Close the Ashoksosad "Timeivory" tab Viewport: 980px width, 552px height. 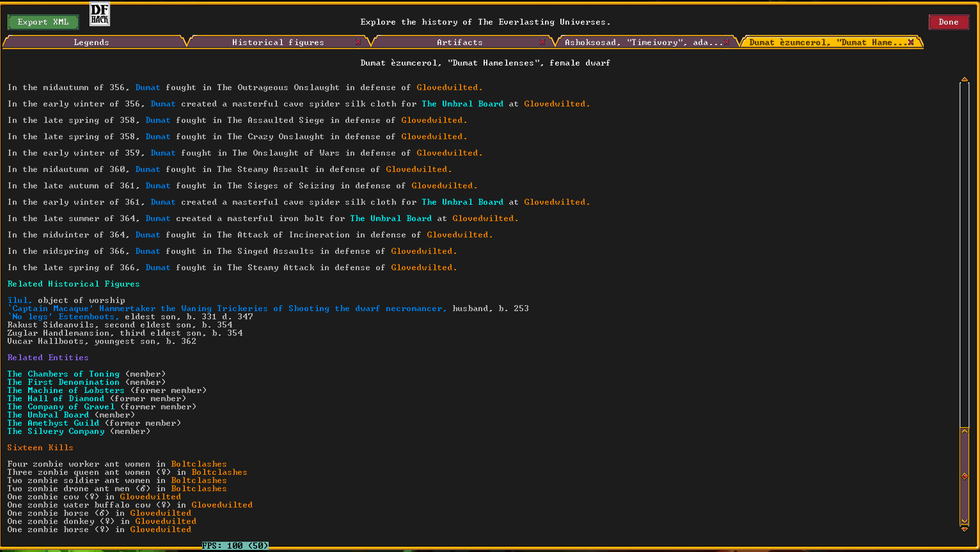tap(727, 42)
